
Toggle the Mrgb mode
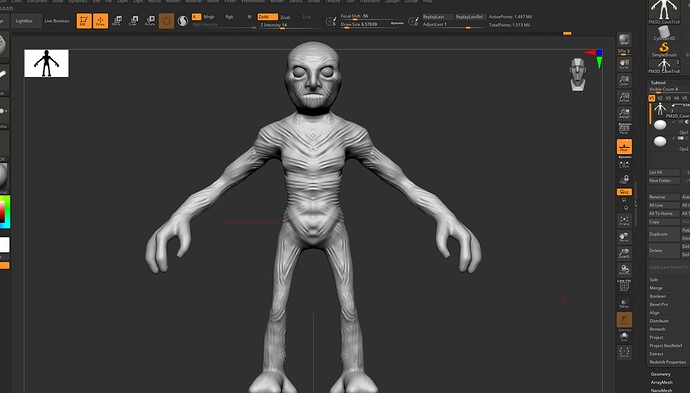[209, 17]
